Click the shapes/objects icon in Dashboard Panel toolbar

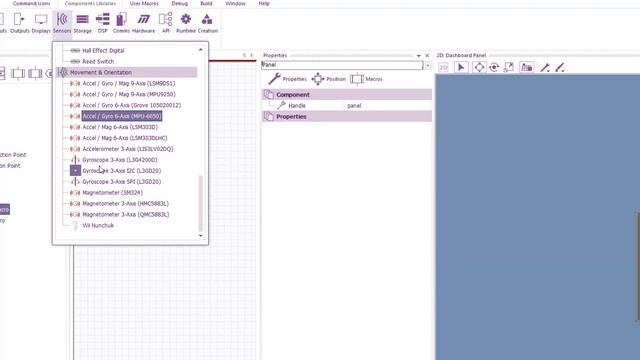coord(527,67)
